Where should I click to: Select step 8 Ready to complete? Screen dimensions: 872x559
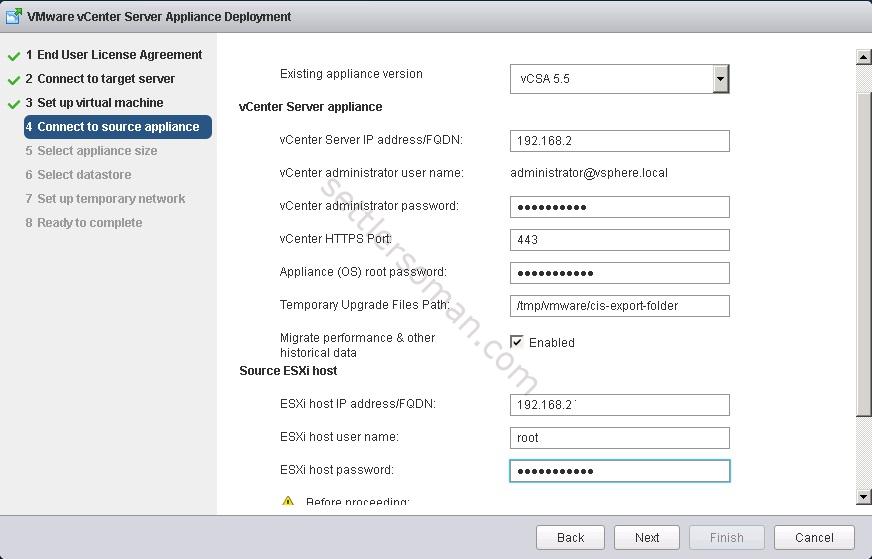pyautogui.click(x=84, y=222)
